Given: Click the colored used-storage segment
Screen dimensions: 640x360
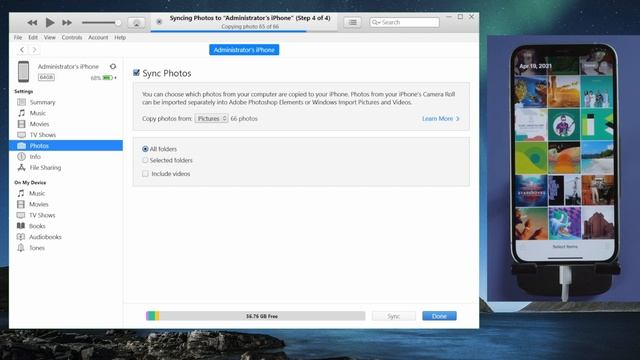Looking at the screenshot, I should pos(153,316).
